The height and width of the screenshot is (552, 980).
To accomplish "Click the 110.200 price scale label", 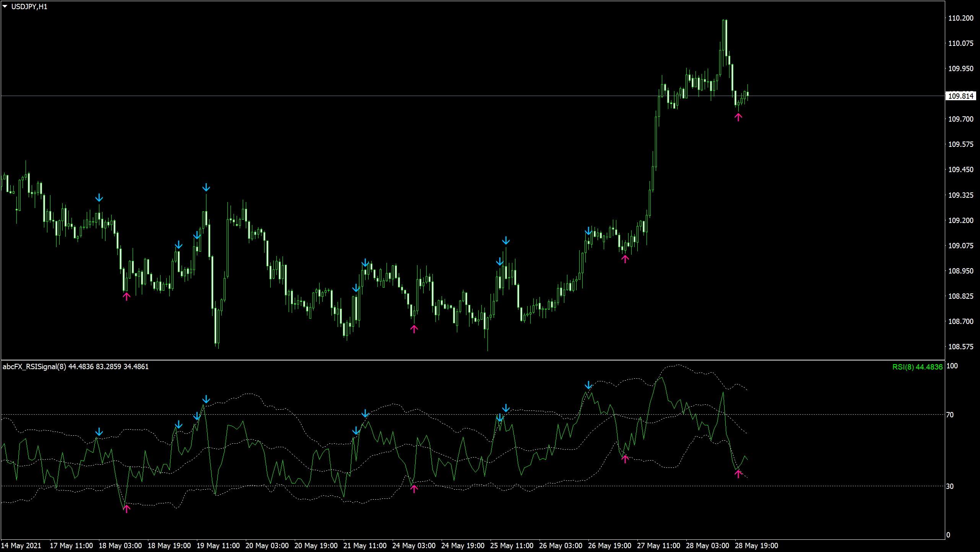I will (x=960, y=18).
